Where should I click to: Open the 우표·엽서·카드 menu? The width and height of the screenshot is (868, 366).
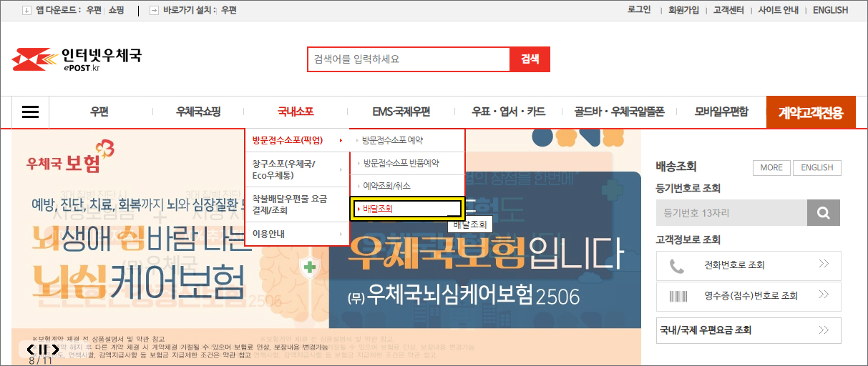tap(508, 112)
